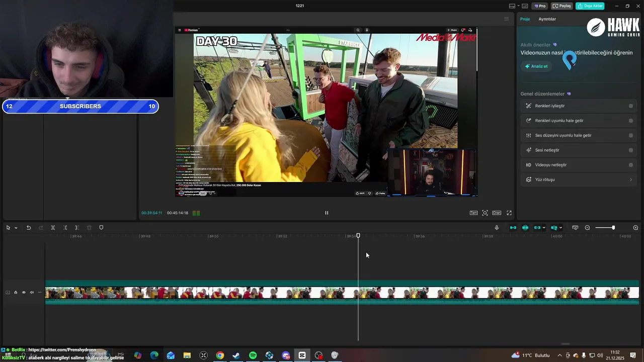The height and width of the screenshot is (362, 644).
Task: Click the fit timeline to window icon
Action: point(575,228)
